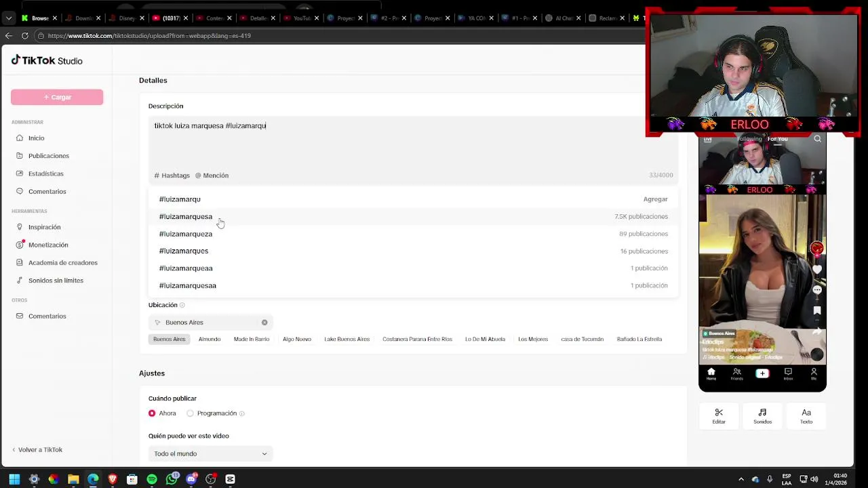This screenshot has height=488, width=868.
Task: Open Sonidos sin límites
Action: 57,281
